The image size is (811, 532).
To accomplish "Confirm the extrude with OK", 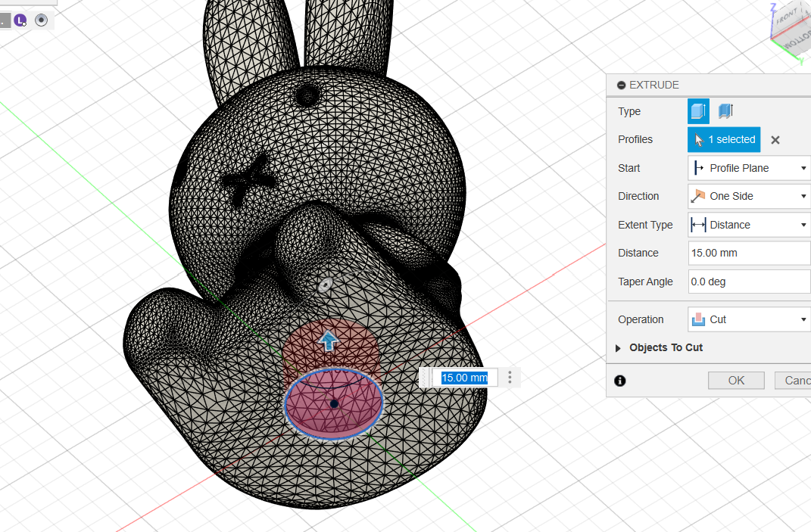I will click(736, 381).
